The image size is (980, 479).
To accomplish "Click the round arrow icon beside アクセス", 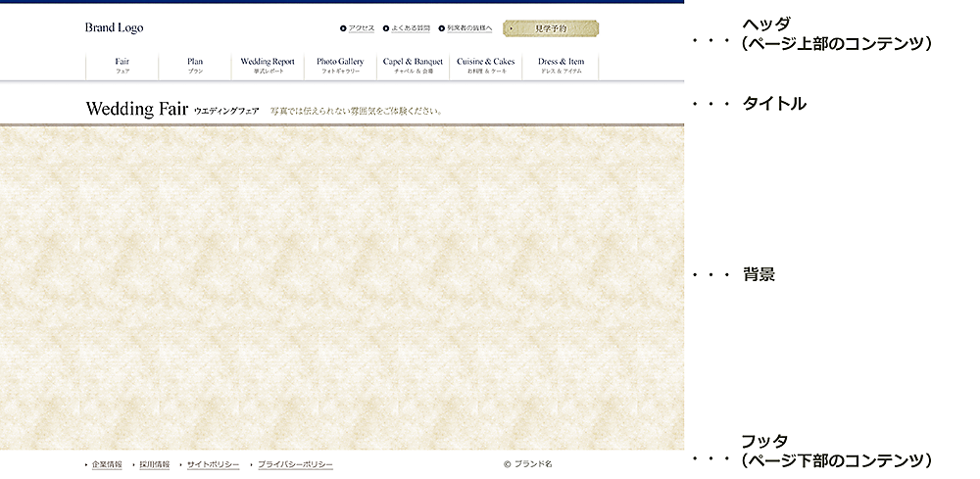I will point(343,28).
